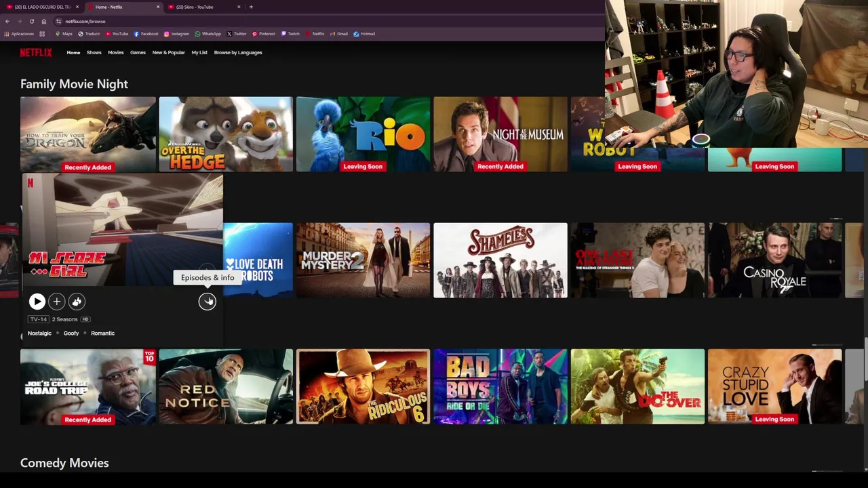Click the TV-14 rating badge

38,319
